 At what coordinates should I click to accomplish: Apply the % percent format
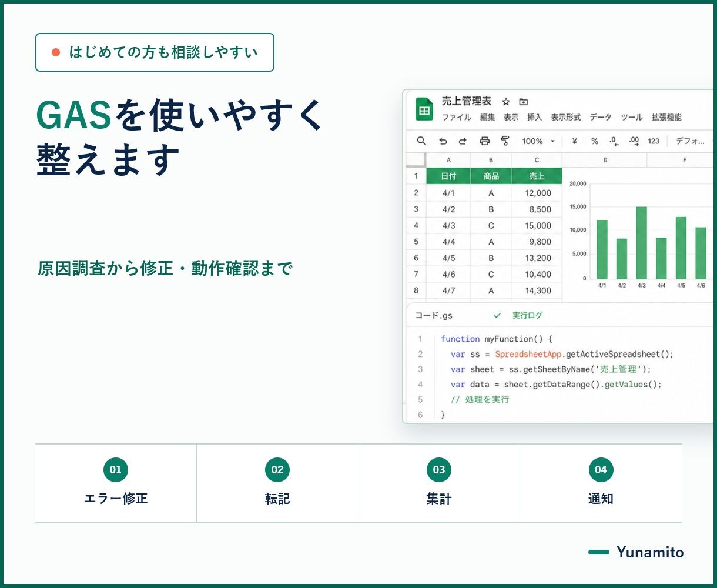coord(595,141)
